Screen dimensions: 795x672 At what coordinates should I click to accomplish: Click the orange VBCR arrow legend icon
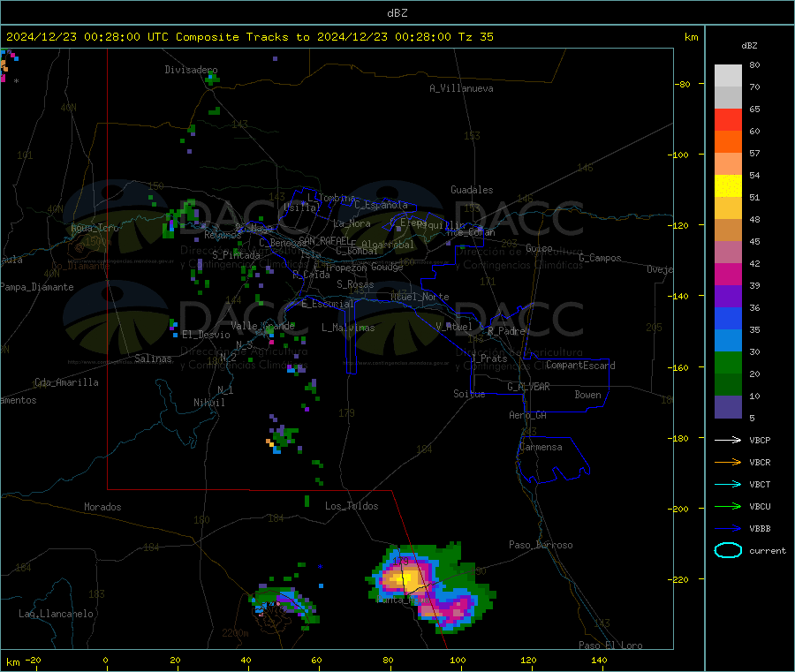pos(728,462)
